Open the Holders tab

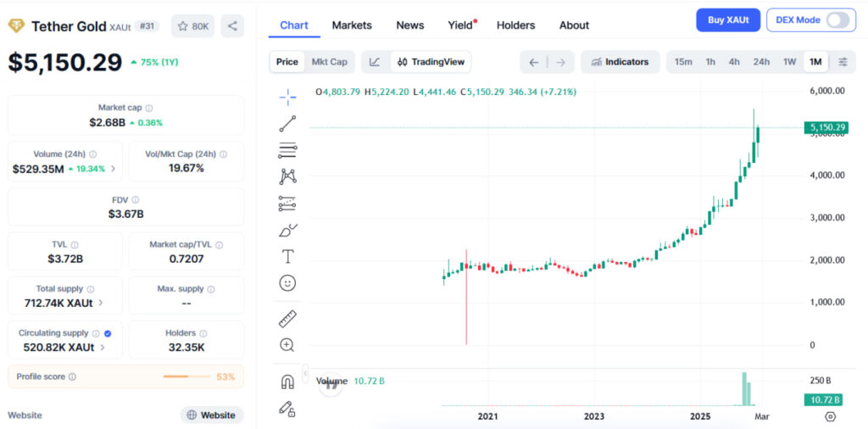tap(516, 25)
